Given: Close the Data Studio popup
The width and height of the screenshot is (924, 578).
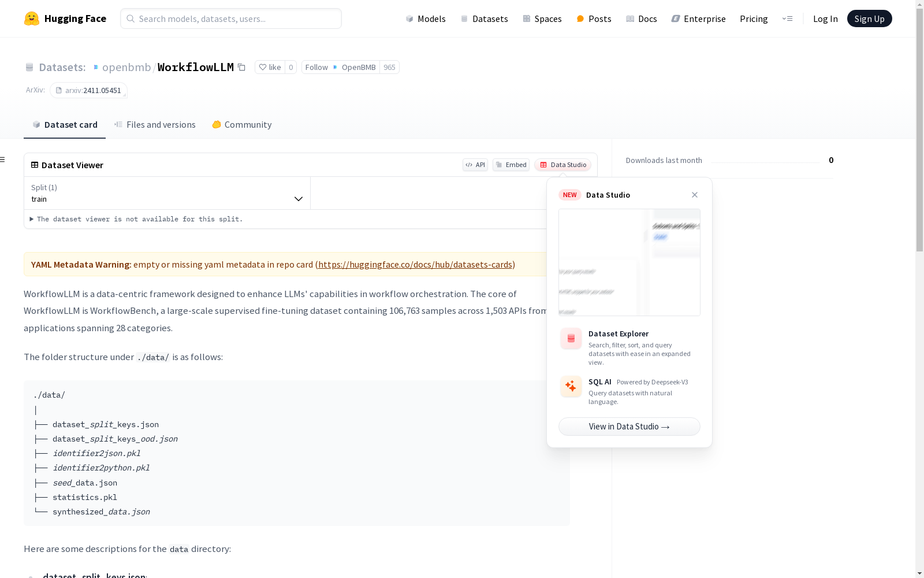Looking at the screenshot, I should click(x=695, y=195).
